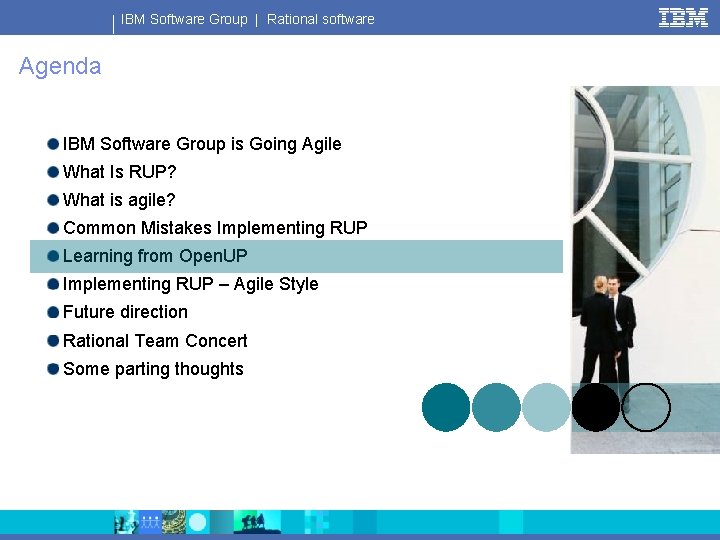Select the 'Future direction' bullet
The width and height of the screenshot is (720, 540).
point(125,312)
